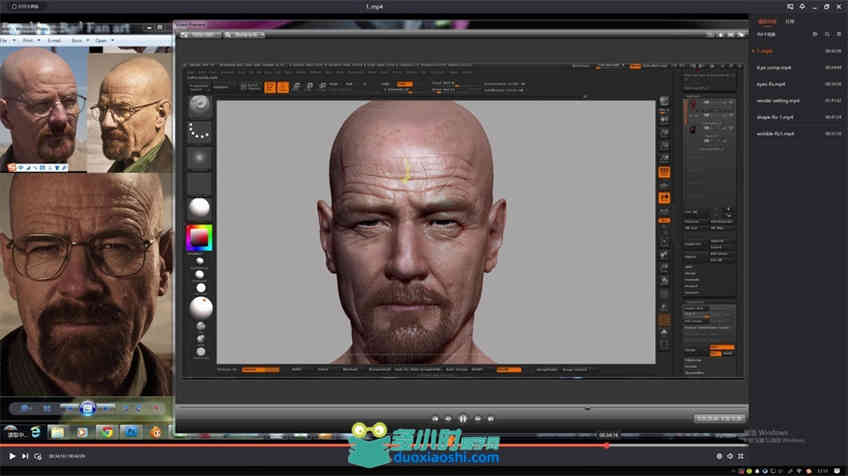Open the ZBrush alpha slot below stroke

point(199,158)
